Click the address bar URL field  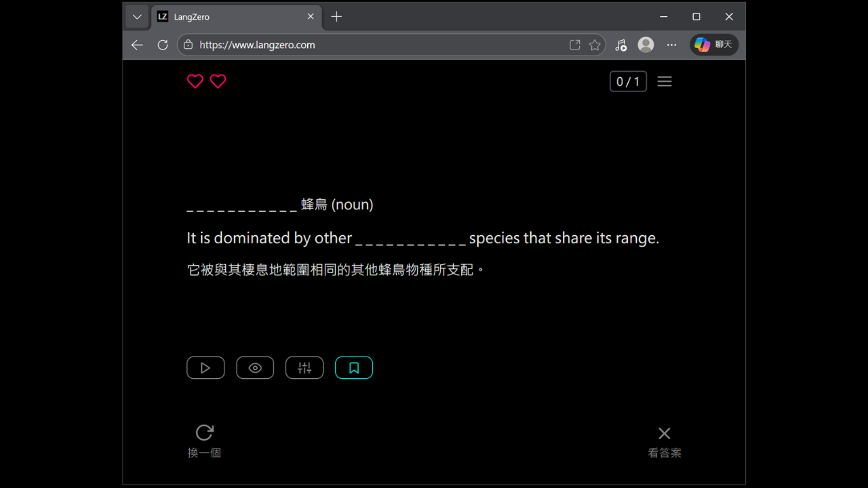[x=373, y=45]
